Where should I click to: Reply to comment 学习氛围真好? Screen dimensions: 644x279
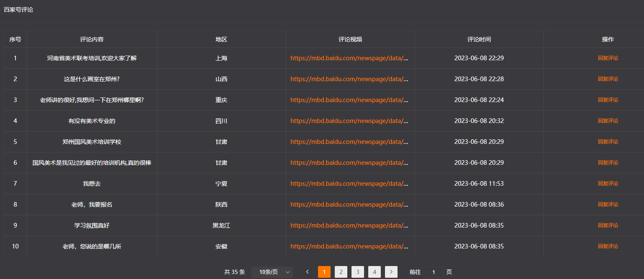tap(608, 225)
